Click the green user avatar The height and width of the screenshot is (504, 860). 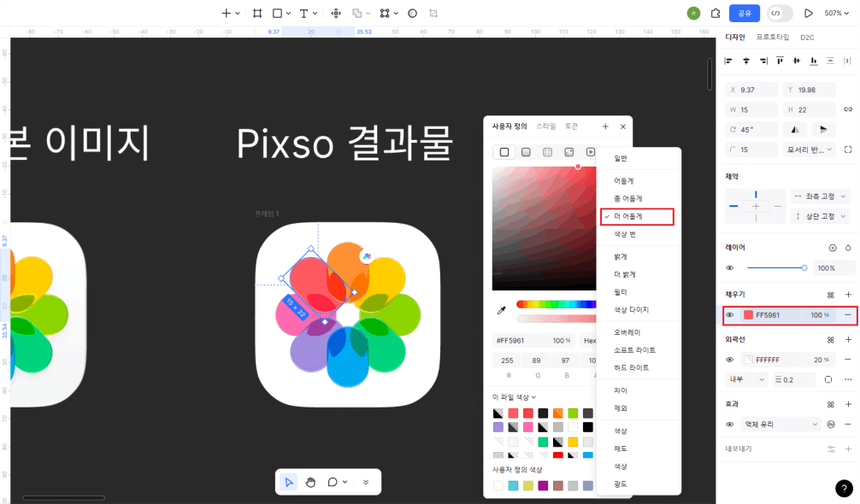[693, 13]
